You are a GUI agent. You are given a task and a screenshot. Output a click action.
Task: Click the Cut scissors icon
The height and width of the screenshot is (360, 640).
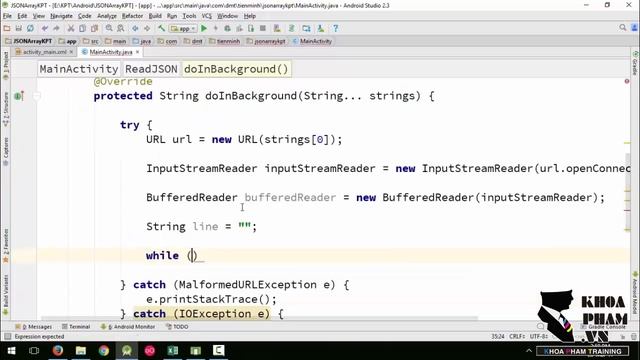coord(71,28)
